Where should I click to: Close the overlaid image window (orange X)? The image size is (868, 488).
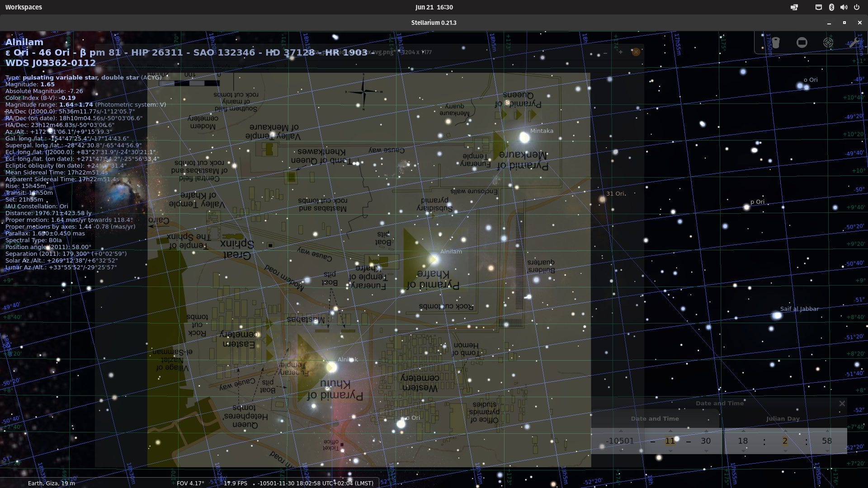[x=636, y=52]
